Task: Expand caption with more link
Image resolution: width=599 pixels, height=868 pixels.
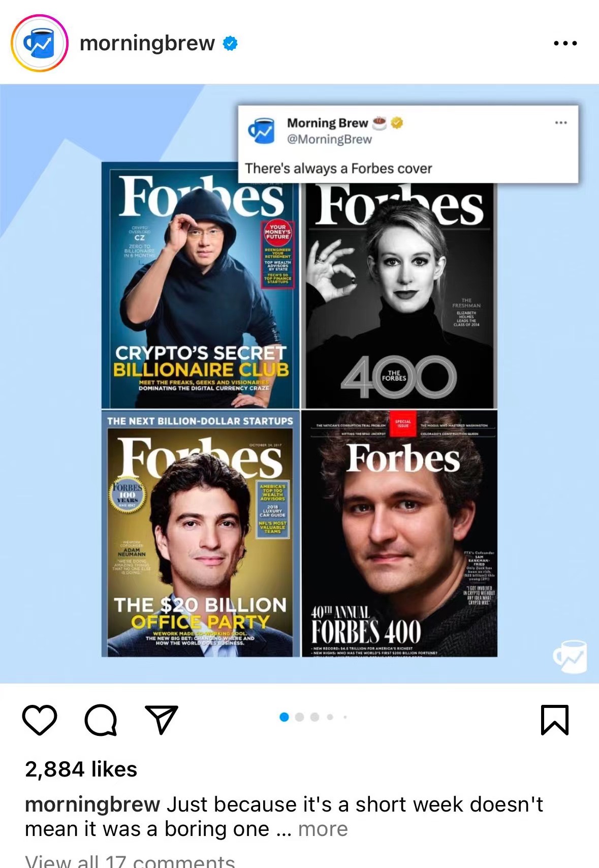Action: (x=323, y=829)
